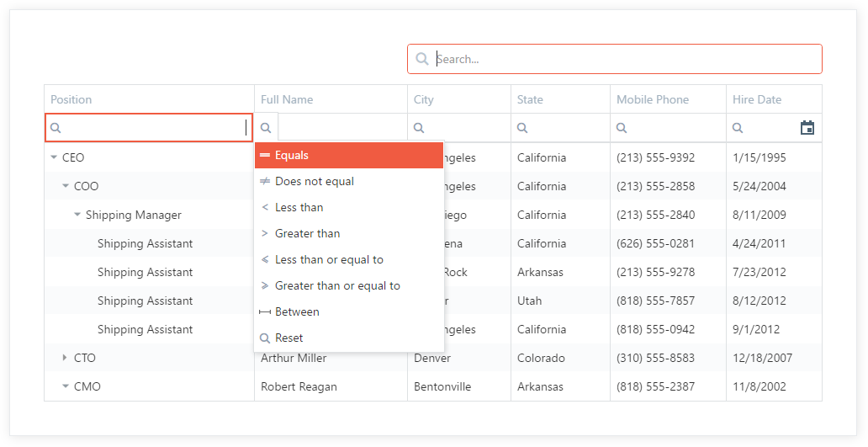The image size is (868, 447).
Task: Collapse the CEO tree node
Action: coord(54,157)
